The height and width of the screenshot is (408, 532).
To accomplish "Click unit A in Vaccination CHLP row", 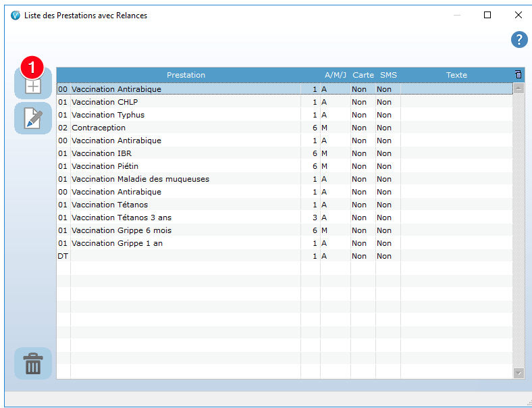I will tap(324, 102).
